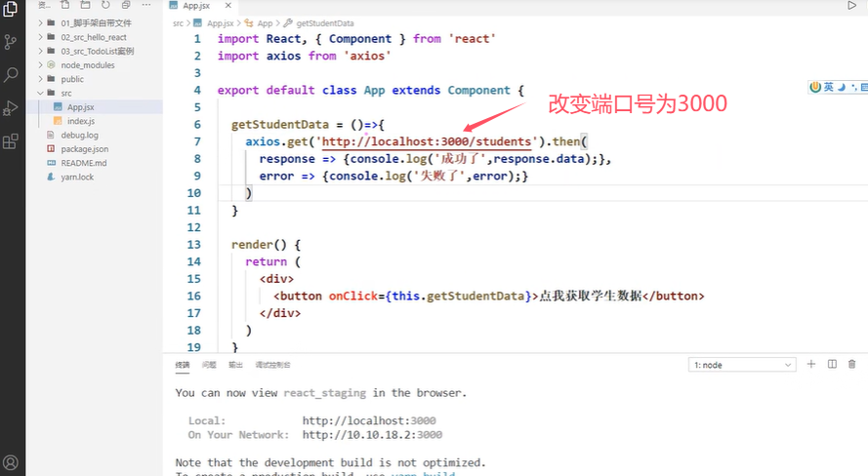Open explorer more actions ellipsis menu

click(145, 5)
